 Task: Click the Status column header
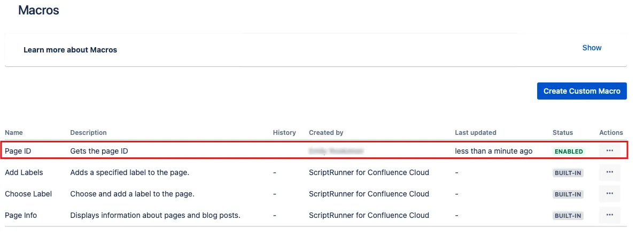tap(563, 132)
